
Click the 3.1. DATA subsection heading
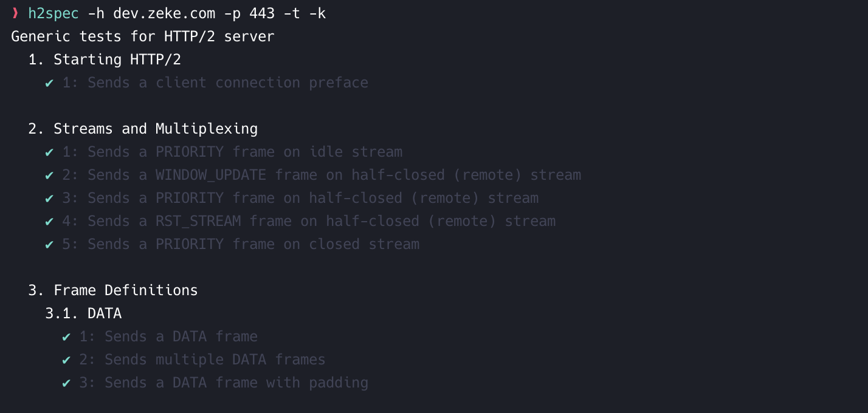pyautogui.click(x=83, y=313)
